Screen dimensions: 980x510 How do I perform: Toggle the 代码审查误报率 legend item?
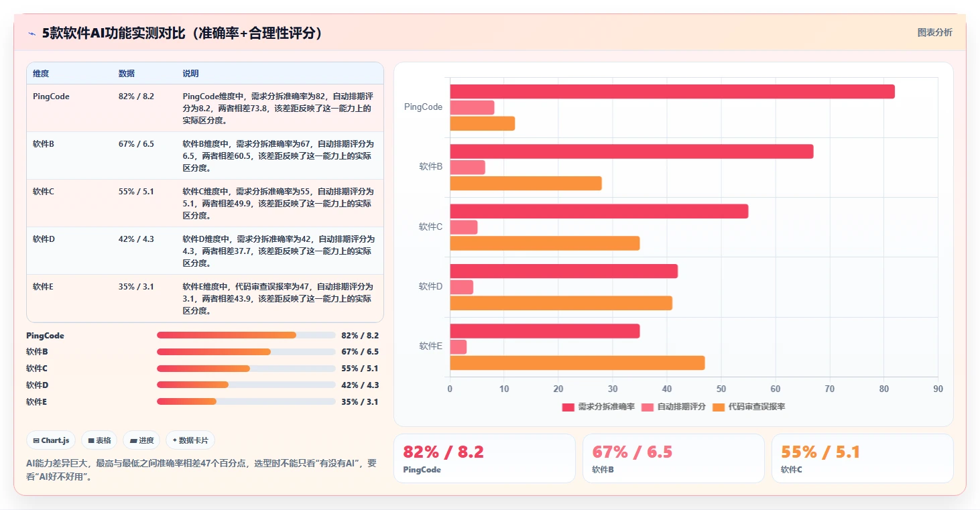tap(749, 407)
